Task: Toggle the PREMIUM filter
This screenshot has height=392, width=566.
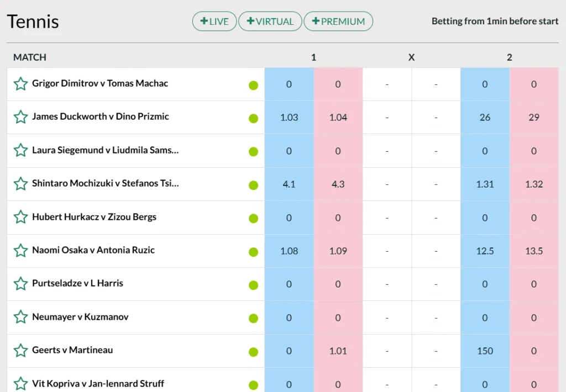Action: pos(338,22)
